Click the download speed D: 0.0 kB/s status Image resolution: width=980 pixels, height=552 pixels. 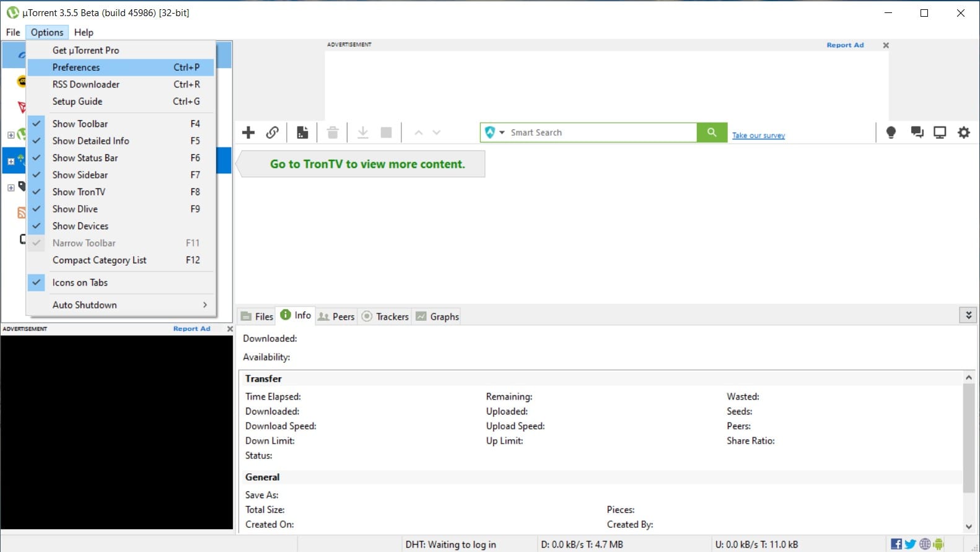582,545
